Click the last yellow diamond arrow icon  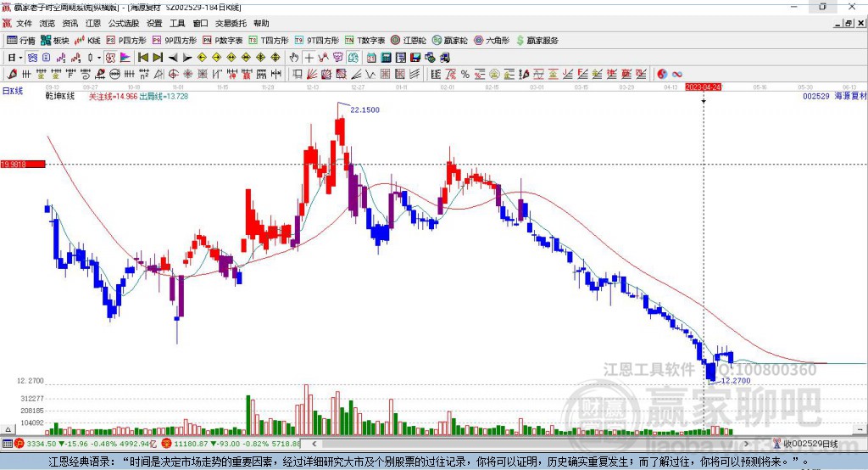275,58
